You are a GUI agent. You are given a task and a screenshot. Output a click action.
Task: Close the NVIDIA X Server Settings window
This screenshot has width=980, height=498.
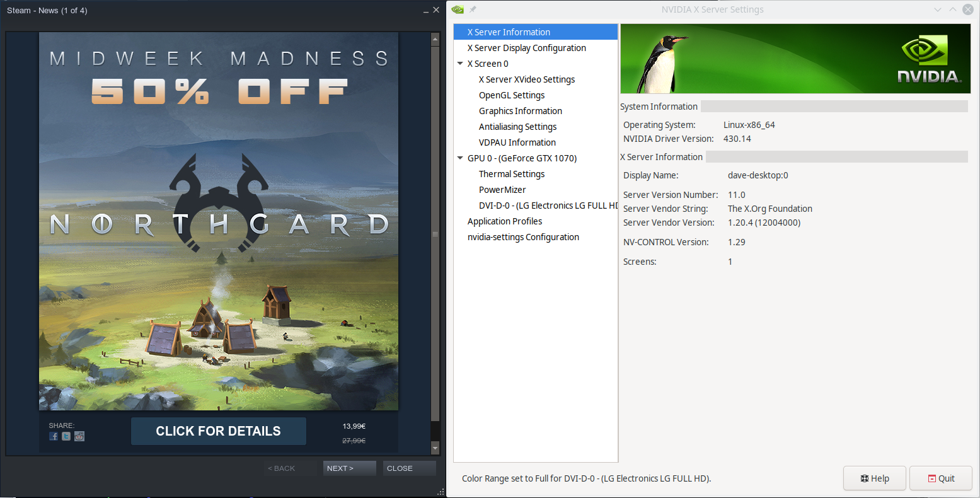pos(968,9)
